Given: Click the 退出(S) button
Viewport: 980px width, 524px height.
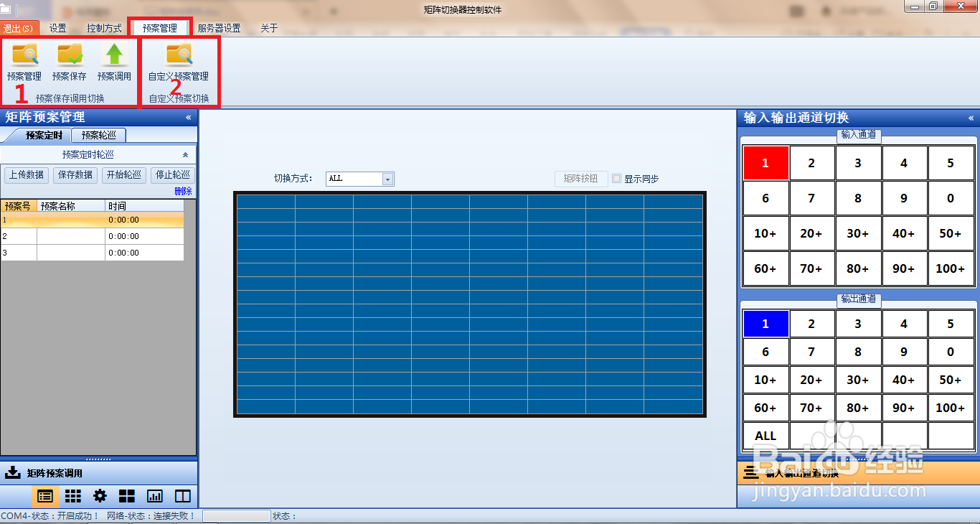Looking at the screenshot, I should click(19, 28).
